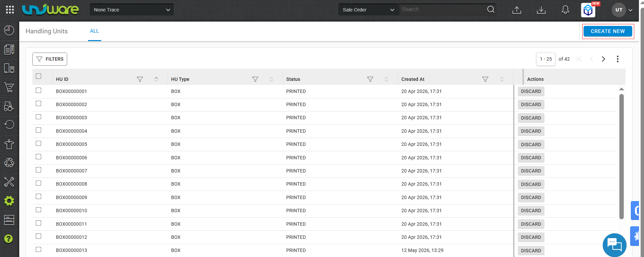Discard handling unit BOX00000003
Viewport: 644px width, 257px height.
pyautogui.click(x=531, y=118)
